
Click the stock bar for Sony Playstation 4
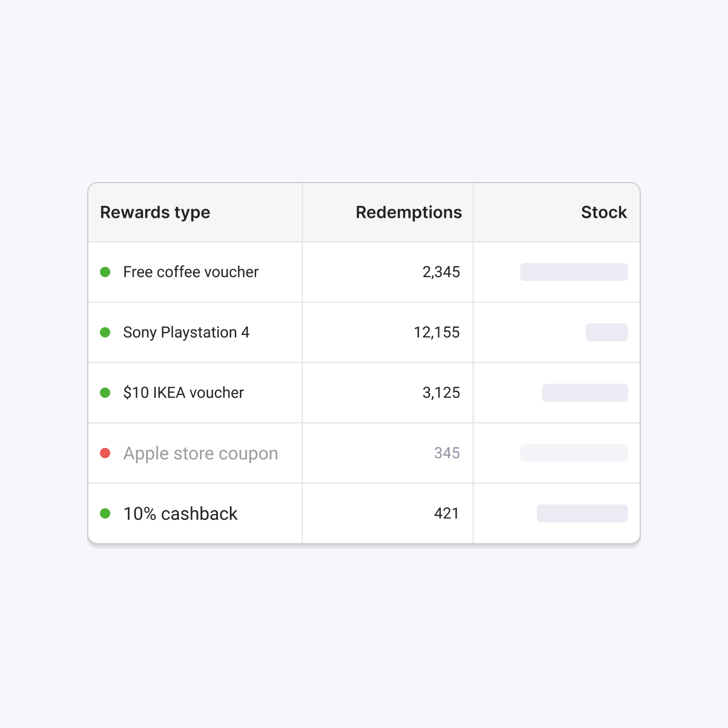606,332
